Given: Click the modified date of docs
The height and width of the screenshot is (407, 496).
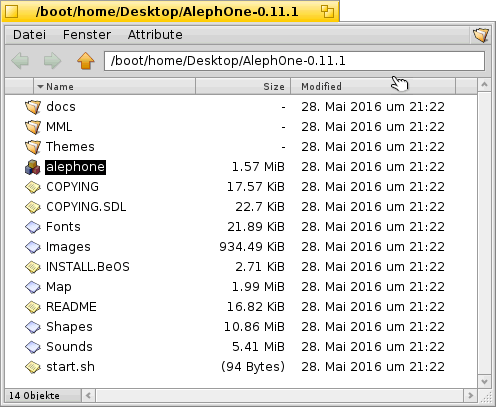Looking at the screenshot, I should click(373, 107).
